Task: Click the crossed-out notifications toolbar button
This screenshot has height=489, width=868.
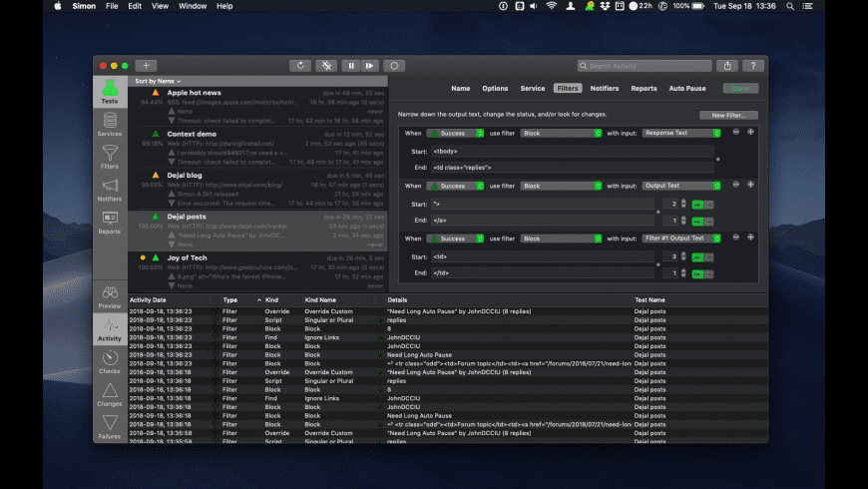Action: (326, 65)
